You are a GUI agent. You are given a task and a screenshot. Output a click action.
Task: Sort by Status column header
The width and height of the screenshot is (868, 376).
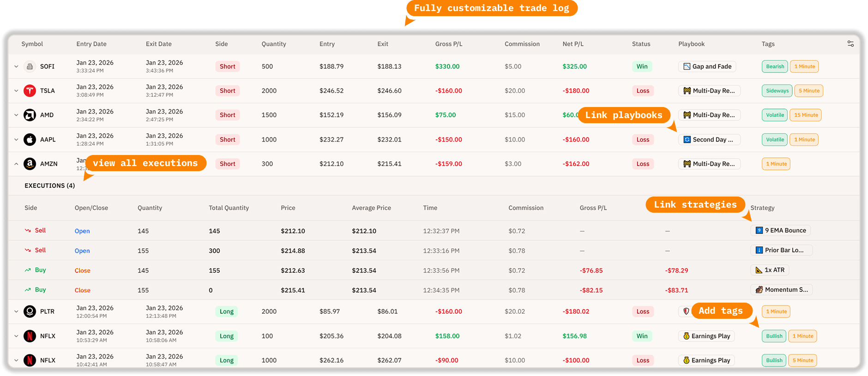click(x=641, y=44)
